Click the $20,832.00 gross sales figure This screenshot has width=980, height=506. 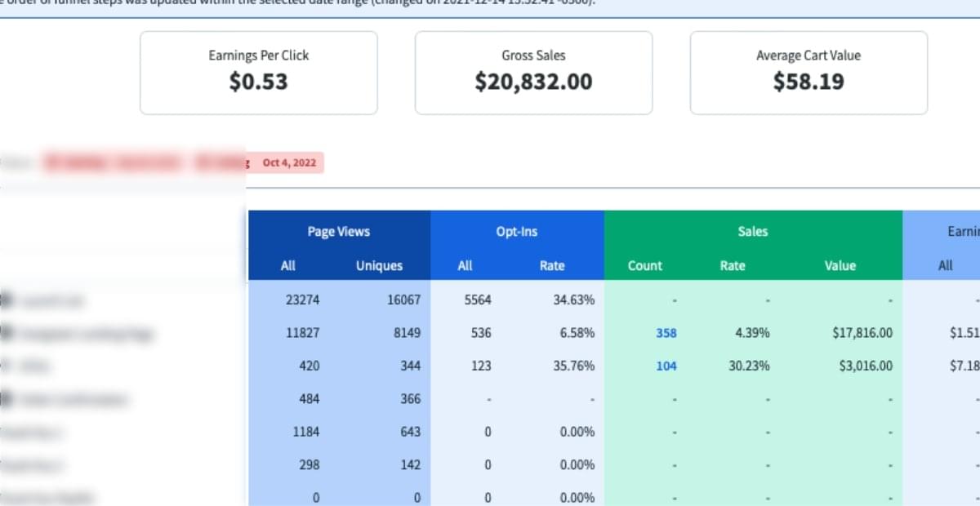pos(533,82)
